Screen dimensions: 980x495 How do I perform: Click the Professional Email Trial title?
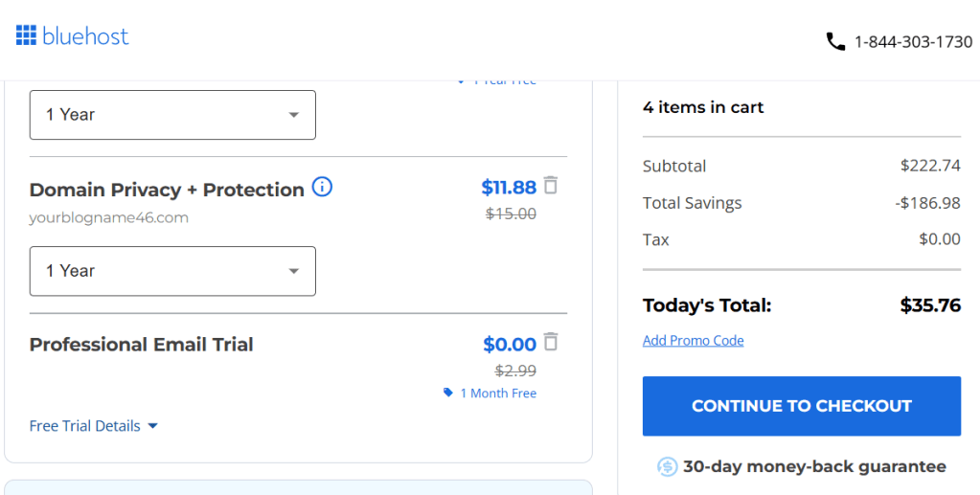[142, 345]
